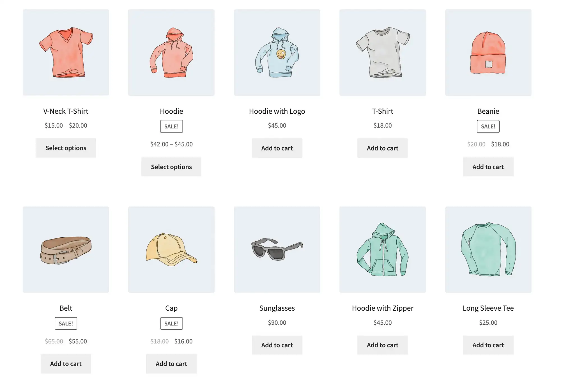
Task: Click Add to cart for T-Shirt
Action: tap(382, 148)
